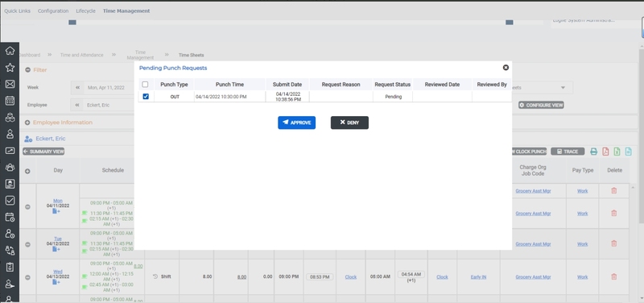644x303 pixels.
Task: Click the Pending status cell
Action: 393,97
